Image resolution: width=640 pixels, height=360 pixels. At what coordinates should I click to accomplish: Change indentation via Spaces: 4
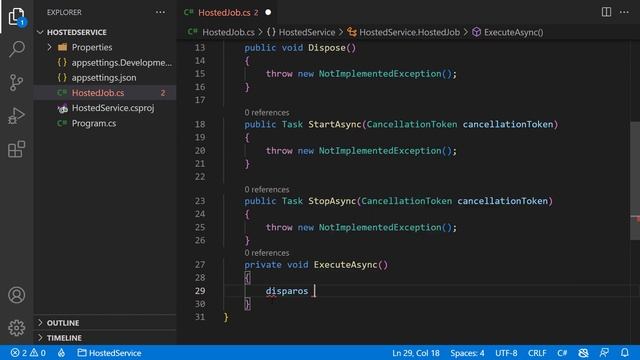(x=467, y=353)
